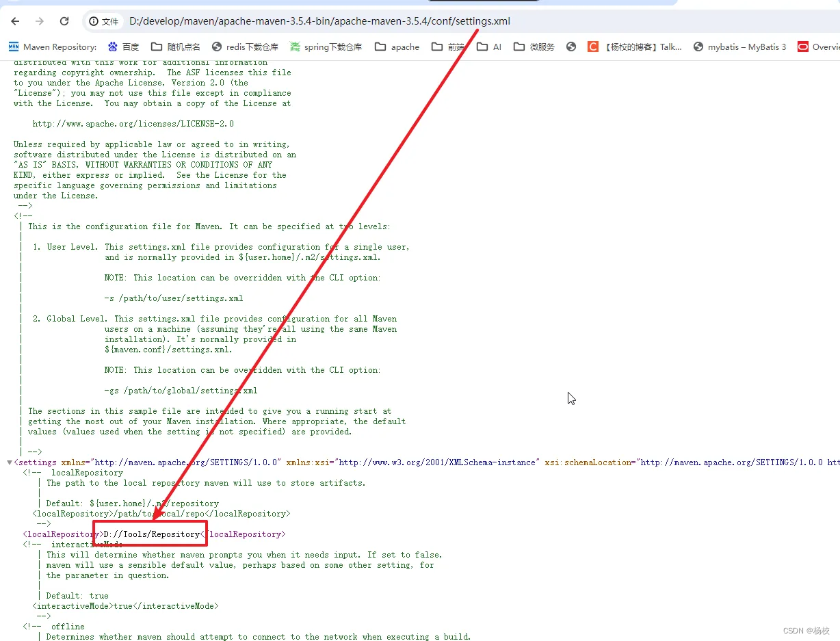Click the commented /path/to/local/repo localRepository line

pos(161,514)
